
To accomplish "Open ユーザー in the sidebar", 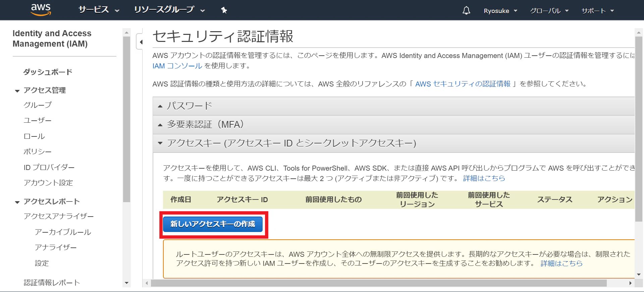I will click(x=38, y=120).
